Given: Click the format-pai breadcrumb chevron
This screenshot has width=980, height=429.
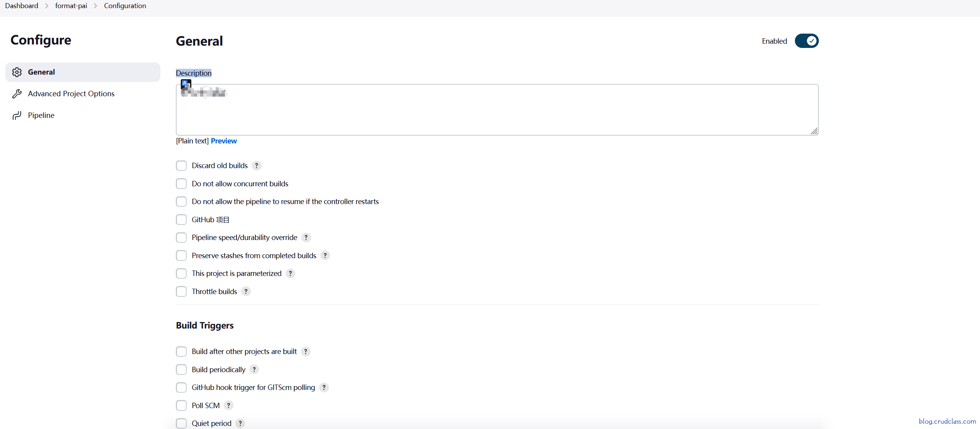Looking at the screenshot, I should coord(95,6).
